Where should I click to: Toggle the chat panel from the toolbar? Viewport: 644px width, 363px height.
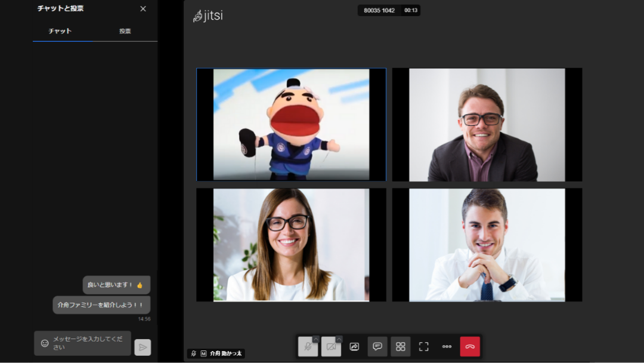377,346
